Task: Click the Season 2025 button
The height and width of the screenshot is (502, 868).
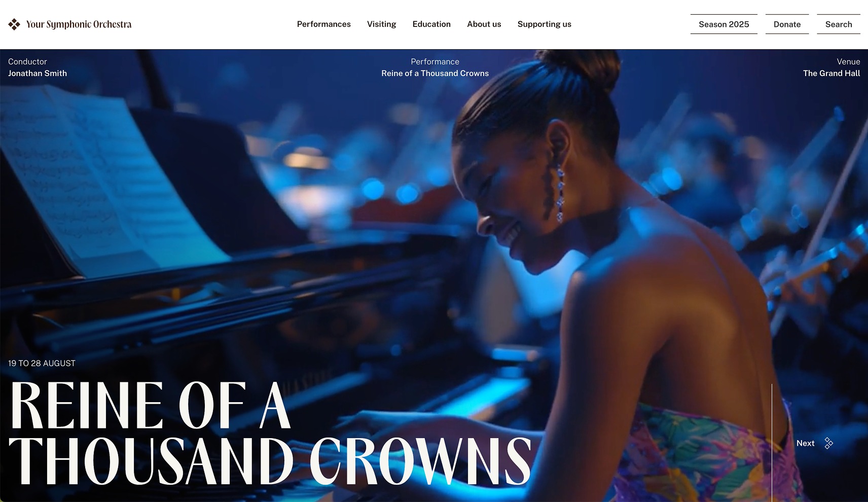Action: [x=724, y=24]
